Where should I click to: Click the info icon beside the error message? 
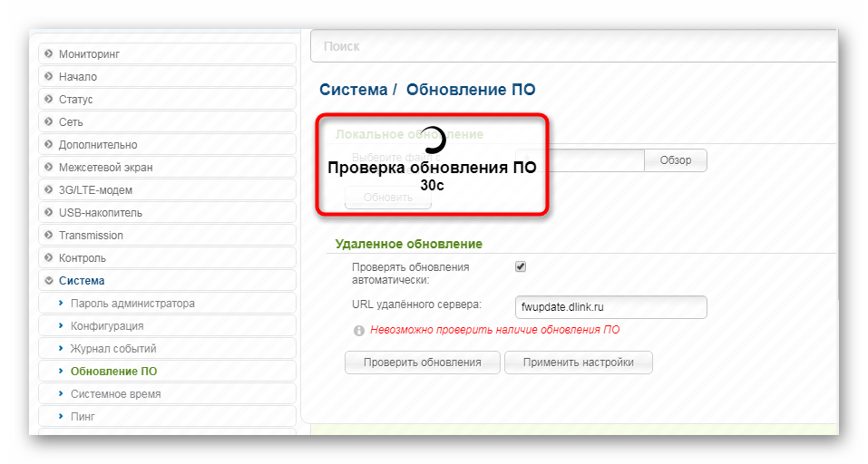tap(359, 331)
